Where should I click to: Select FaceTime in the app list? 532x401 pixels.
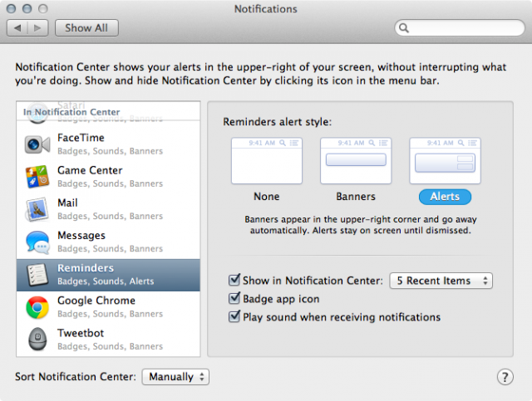108,144
